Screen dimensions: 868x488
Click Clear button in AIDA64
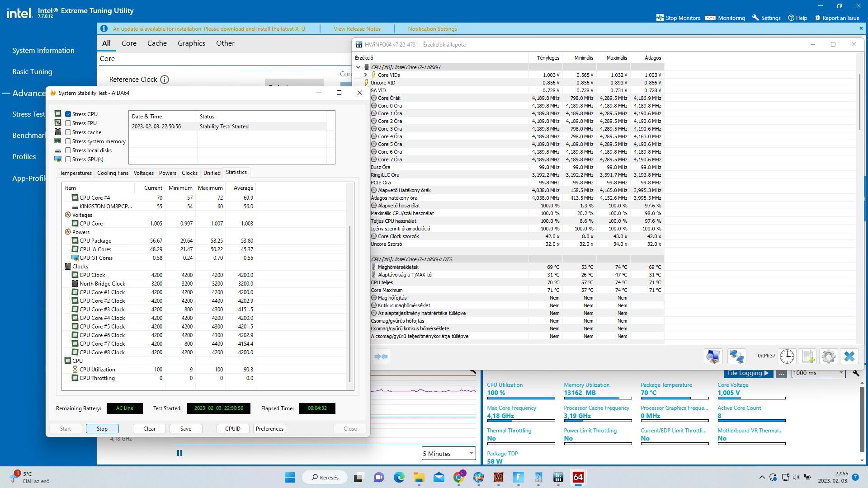(149, 429)
